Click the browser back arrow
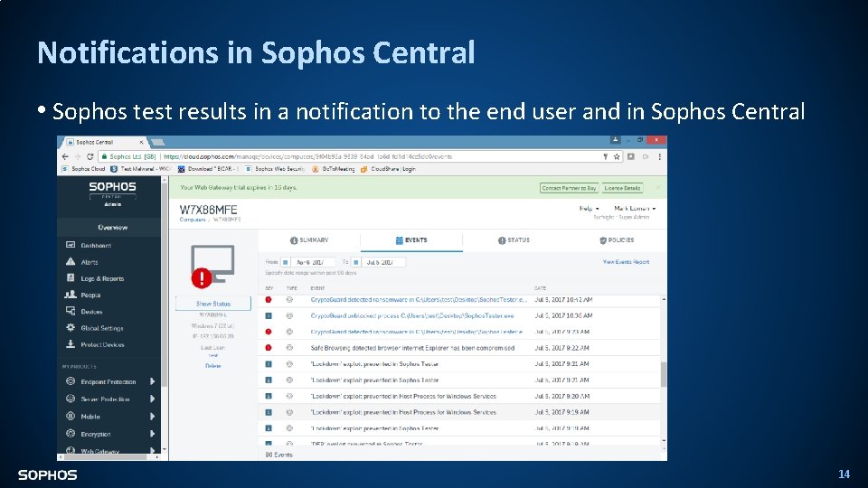 65,156
